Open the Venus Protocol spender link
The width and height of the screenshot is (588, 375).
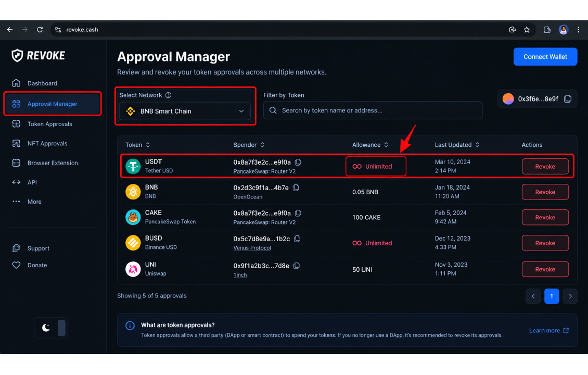[252, 248]
